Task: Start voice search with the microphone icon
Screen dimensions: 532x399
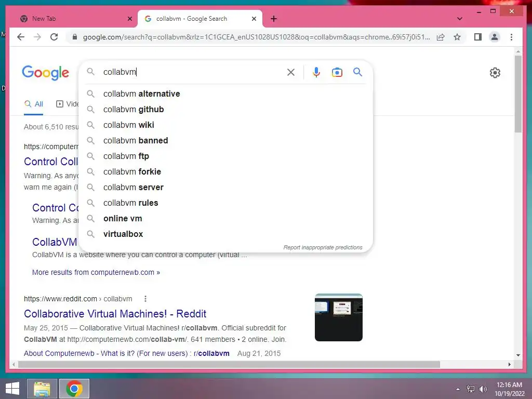Action: pos(316,72)
